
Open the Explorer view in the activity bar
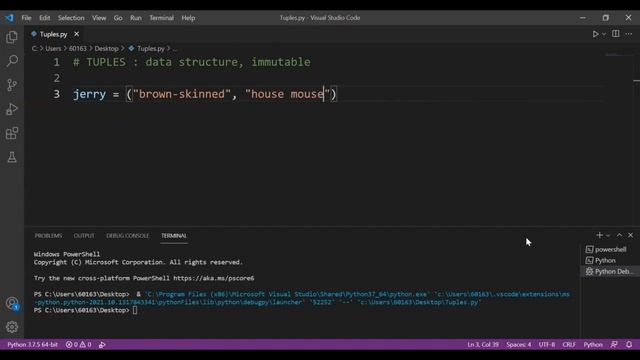[x=12, y=37]
